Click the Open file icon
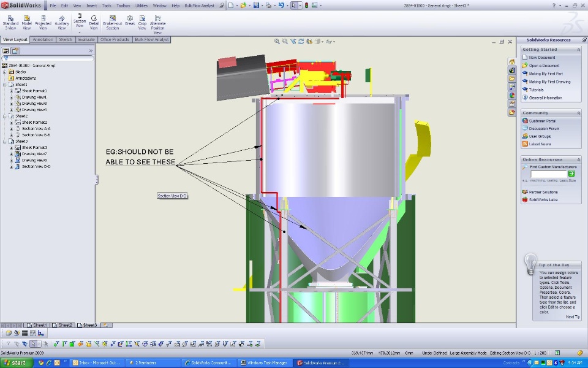Image resolution: width=588 pixels, height=368 pixels. click(x=243, y=6)
